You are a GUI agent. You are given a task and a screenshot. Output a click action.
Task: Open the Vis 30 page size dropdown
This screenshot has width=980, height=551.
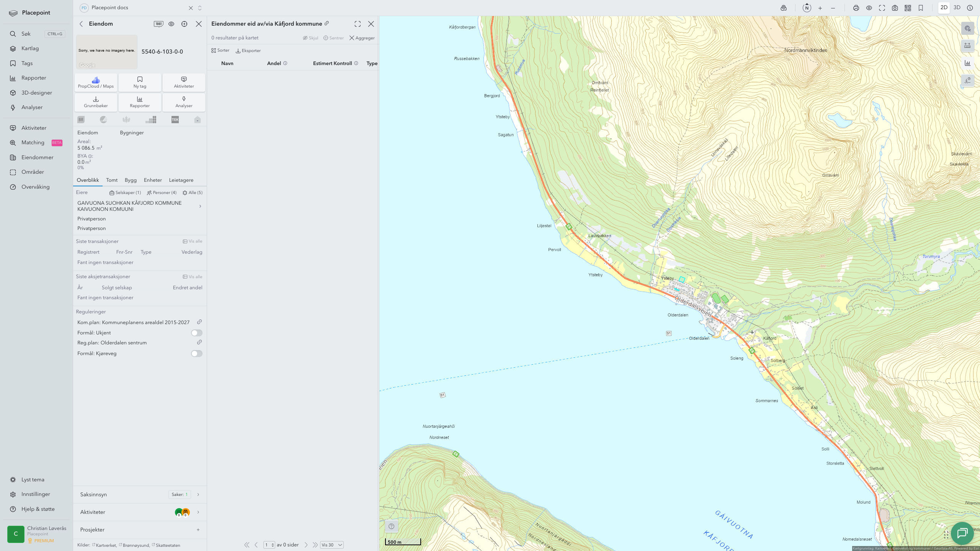click(x=332, y=545)
